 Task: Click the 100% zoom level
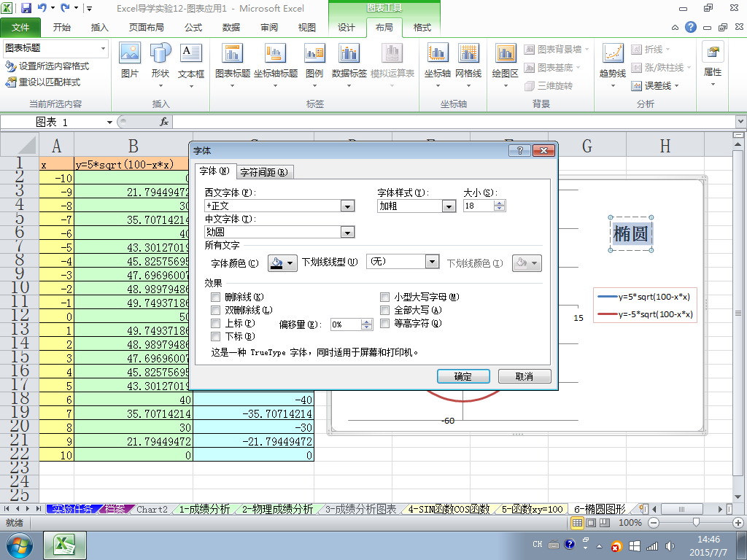(x=630, y=522)
